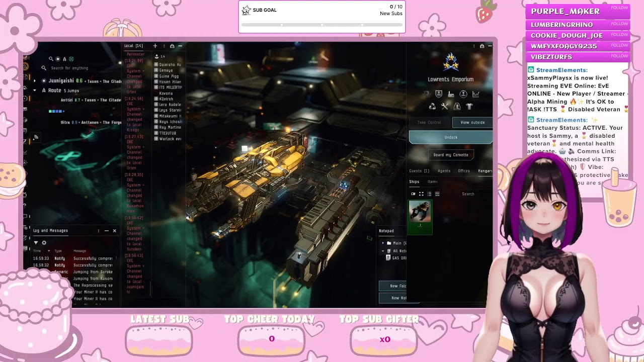Switch to the Hangars tab

(485, 171)
